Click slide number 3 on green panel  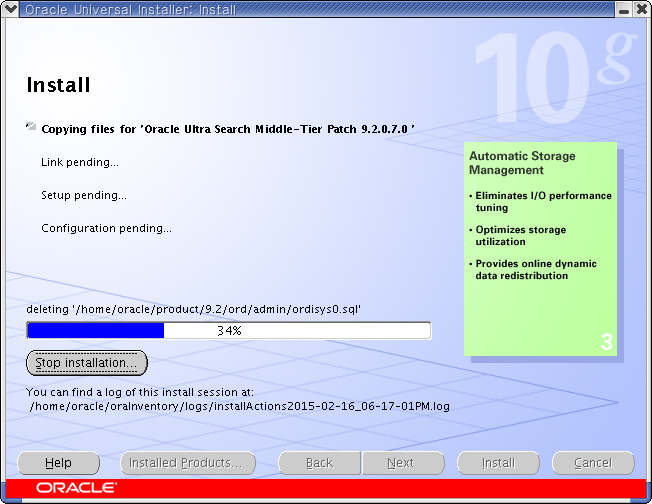(606, 342)
